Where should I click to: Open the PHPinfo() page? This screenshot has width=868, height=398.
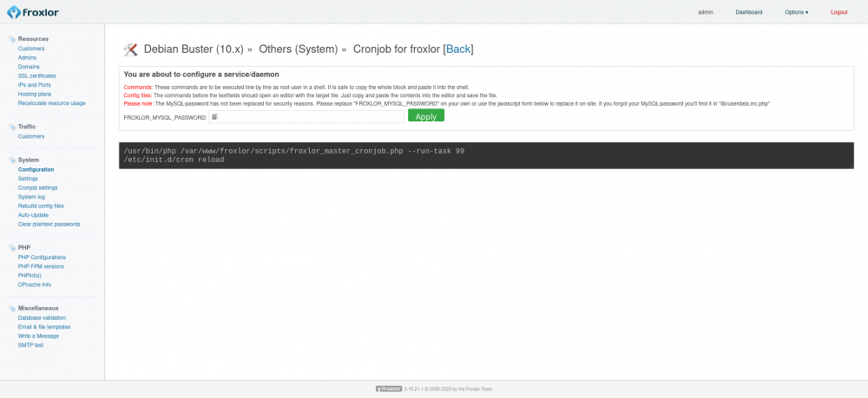pos(30,275)
